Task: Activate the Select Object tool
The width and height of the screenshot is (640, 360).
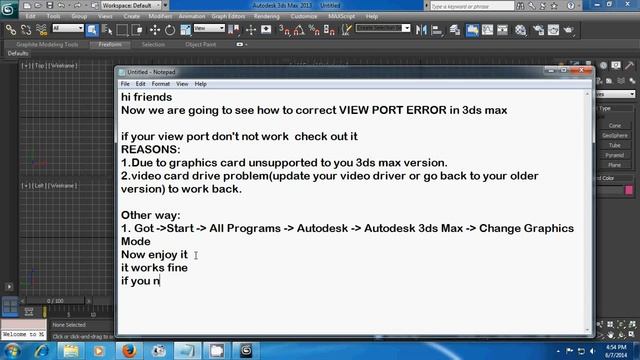Action: (x=92, y=30)
